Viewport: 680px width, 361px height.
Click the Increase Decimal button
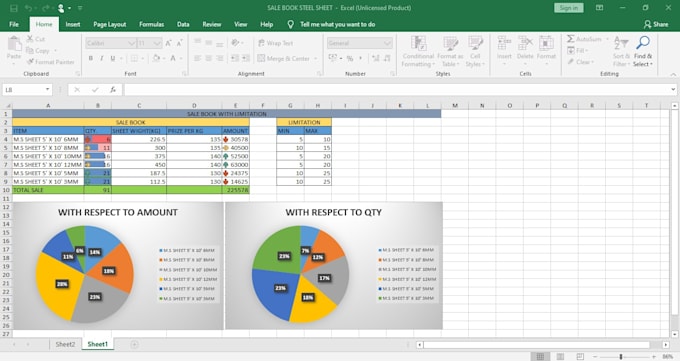(376, 58)
